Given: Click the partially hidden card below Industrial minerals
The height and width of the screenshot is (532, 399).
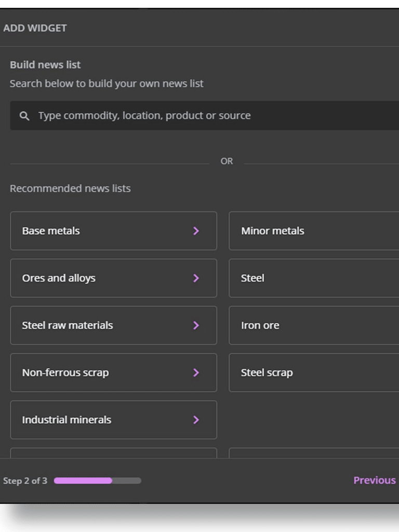Looking at the screenshot, I should click(x=113, y=453).
